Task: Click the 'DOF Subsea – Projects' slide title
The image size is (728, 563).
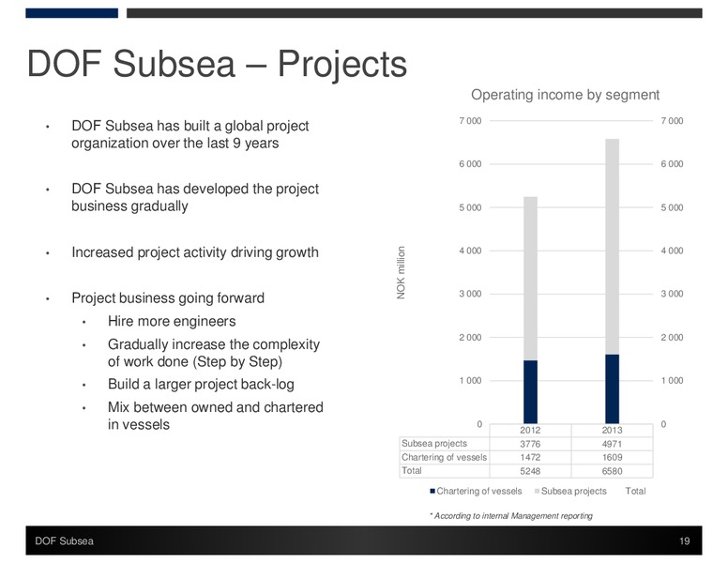Action: click(x=217, y=64)
